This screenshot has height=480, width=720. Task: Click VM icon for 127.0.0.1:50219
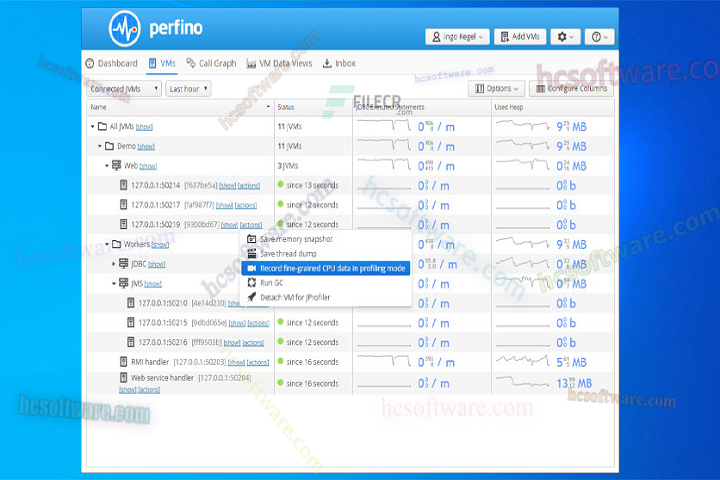[x=124, y=224]
